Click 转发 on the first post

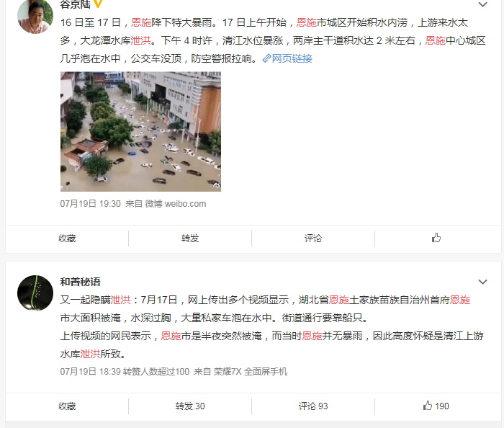(190, 238)
